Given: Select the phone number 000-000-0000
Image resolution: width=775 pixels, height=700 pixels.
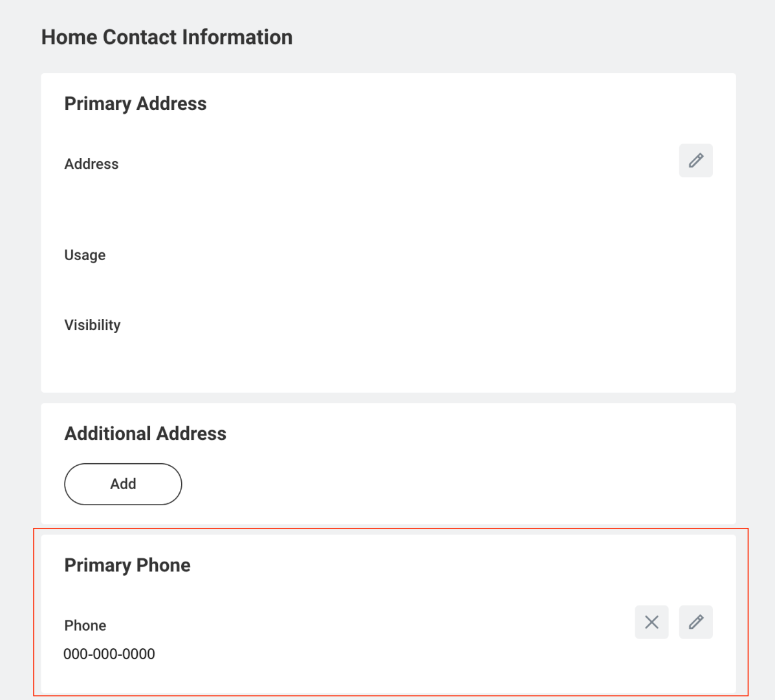Looking at the screenshot, I should pyautogui.click(x=109, y=653).
